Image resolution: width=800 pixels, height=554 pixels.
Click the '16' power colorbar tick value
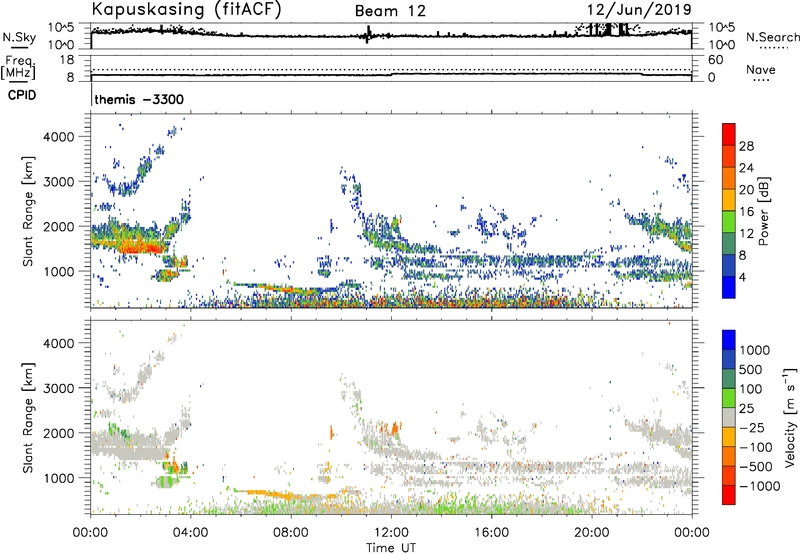746,212
